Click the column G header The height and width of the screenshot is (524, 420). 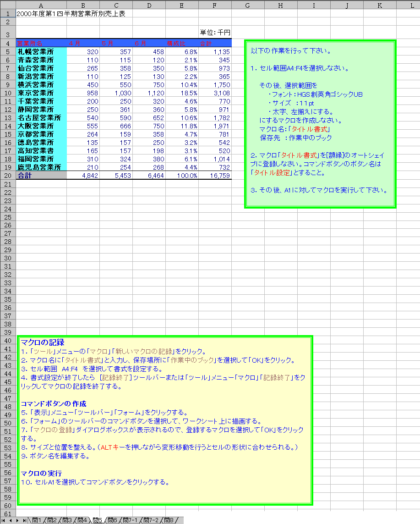point(248,6)
